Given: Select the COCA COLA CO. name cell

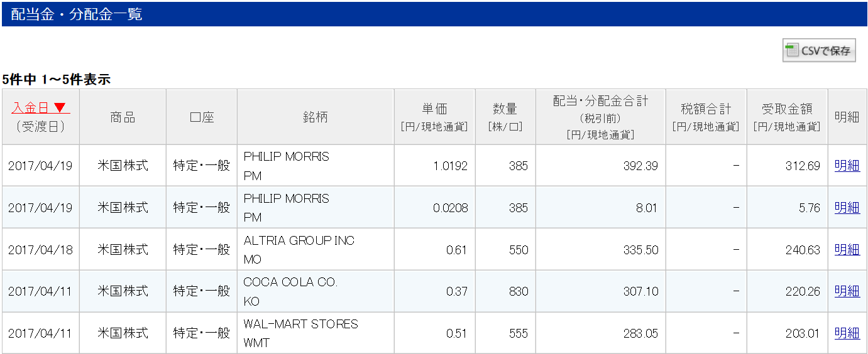Looking at the screenshot, I should pyautogui.click(x=290, y=282).
